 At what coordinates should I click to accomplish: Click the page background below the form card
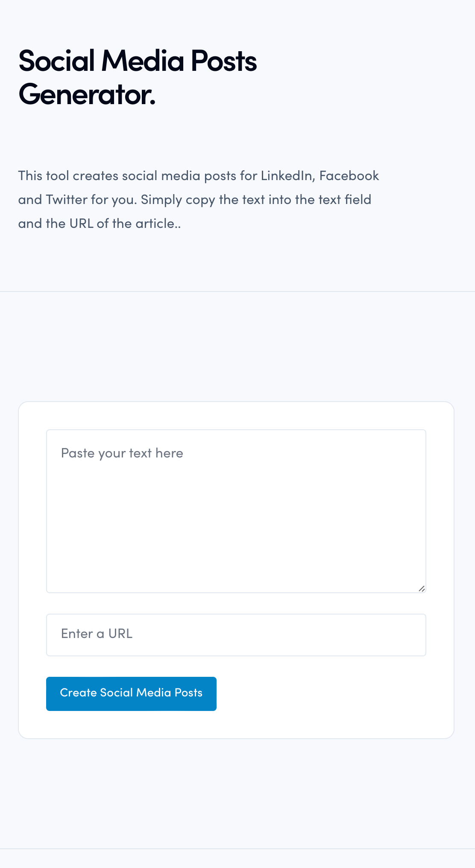pyautogui.click(x=237, y=794)
